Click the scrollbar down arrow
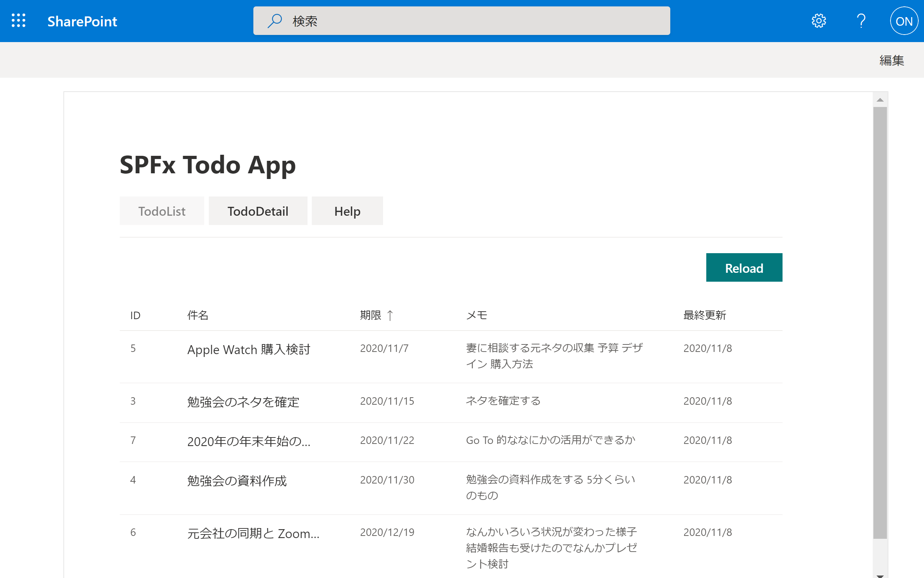 (x=881, y=571)
